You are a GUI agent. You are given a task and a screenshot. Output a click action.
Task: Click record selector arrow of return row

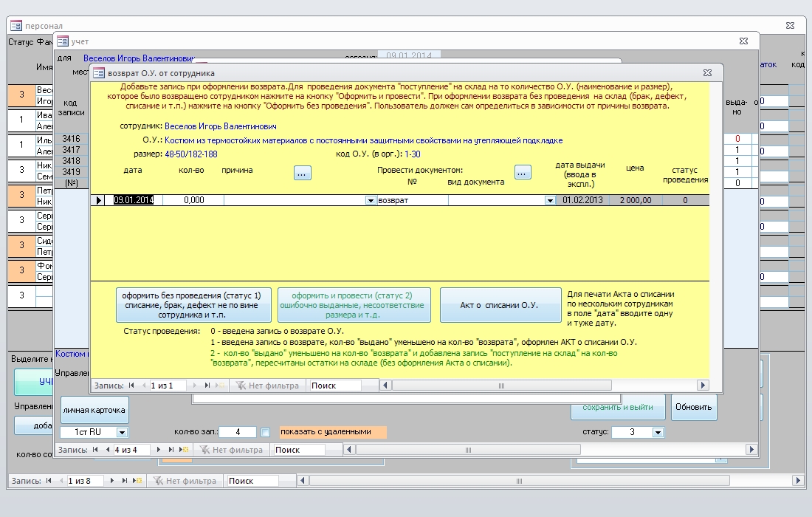pyautogui.click(x=98, y=200)
